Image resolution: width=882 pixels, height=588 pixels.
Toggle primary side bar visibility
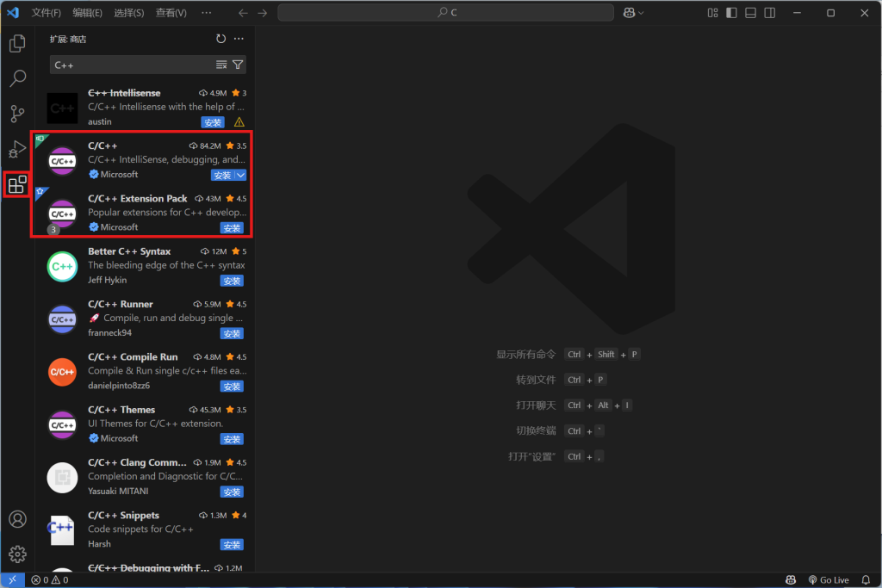pos(732,13)
